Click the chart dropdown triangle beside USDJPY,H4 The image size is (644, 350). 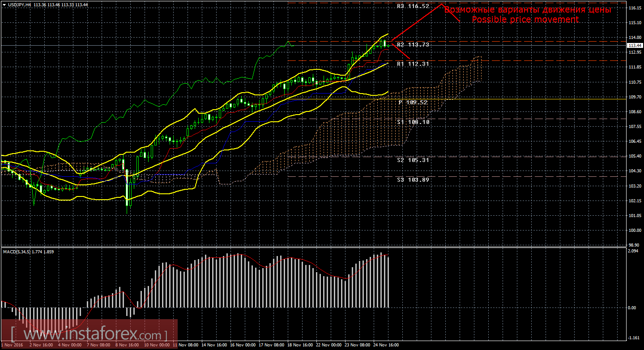(x=4, y=4)
